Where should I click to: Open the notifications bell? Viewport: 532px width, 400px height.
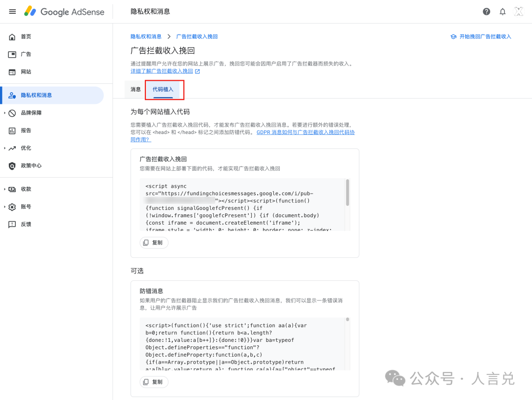point(502,11)
